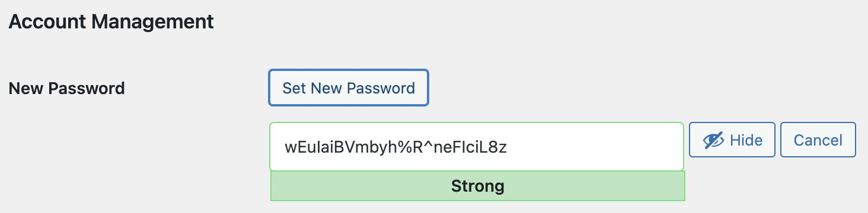Click the password field ending in L8z
This screenshot has height=213, width=868.
(477, 147)
